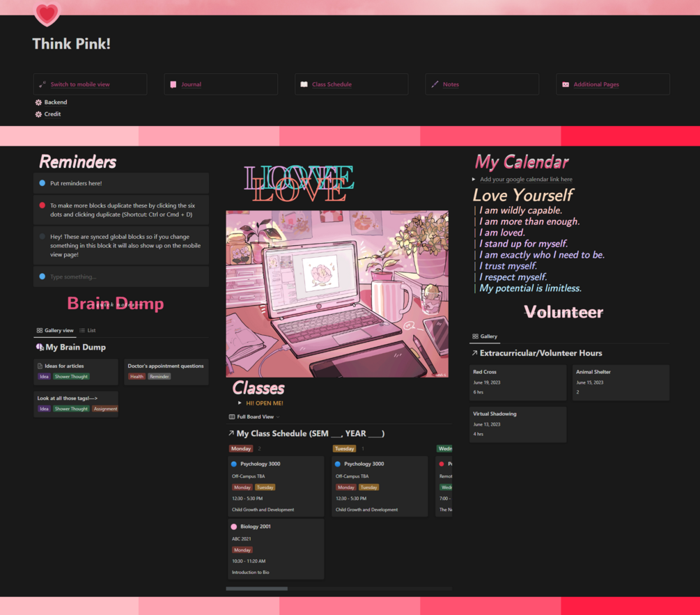Click the key icon beside Switch to mobile view

click(x=42, y=84)
